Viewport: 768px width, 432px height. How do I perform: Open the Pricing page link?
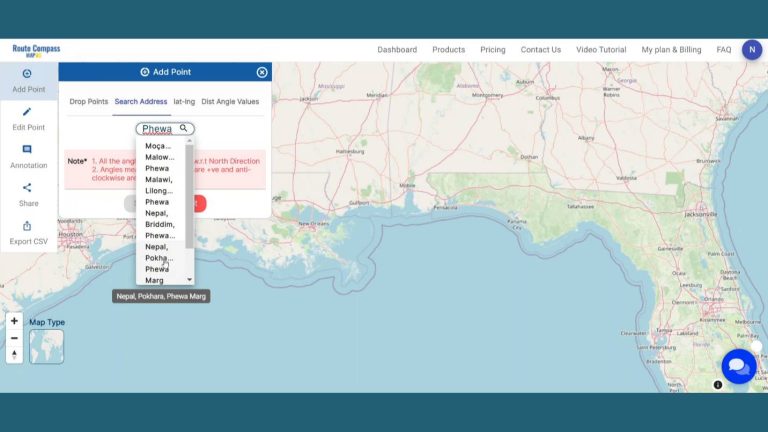pyautogui.click(x=493, y=49)
